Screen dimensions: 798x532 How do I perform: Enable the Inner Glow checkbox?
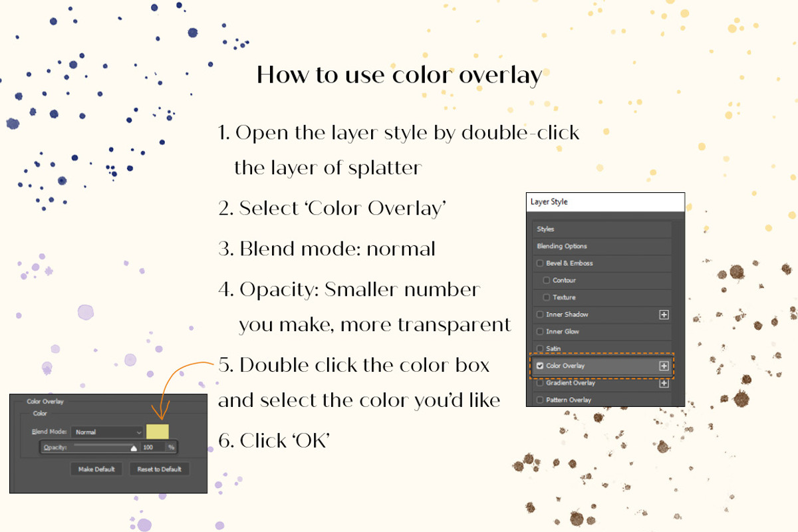tap(540, 332)
